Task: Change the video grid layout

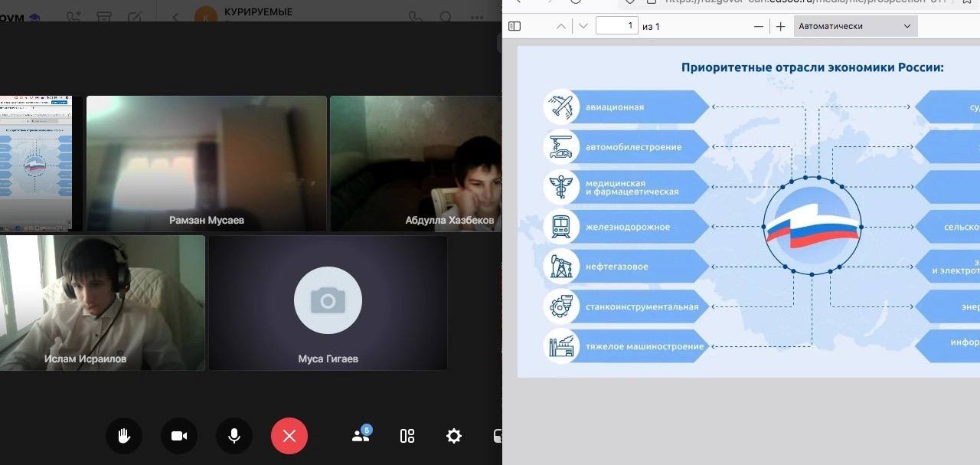Action: 407,436
